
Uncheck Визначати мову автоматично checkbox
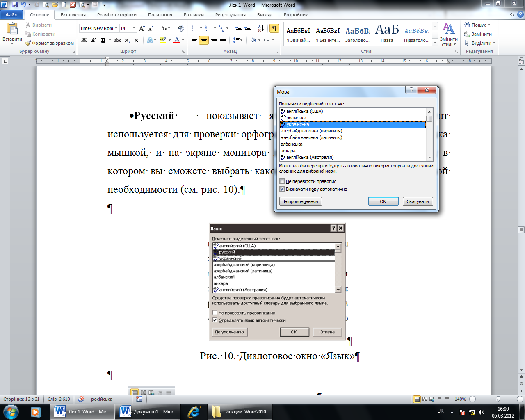tap(282, 189)
